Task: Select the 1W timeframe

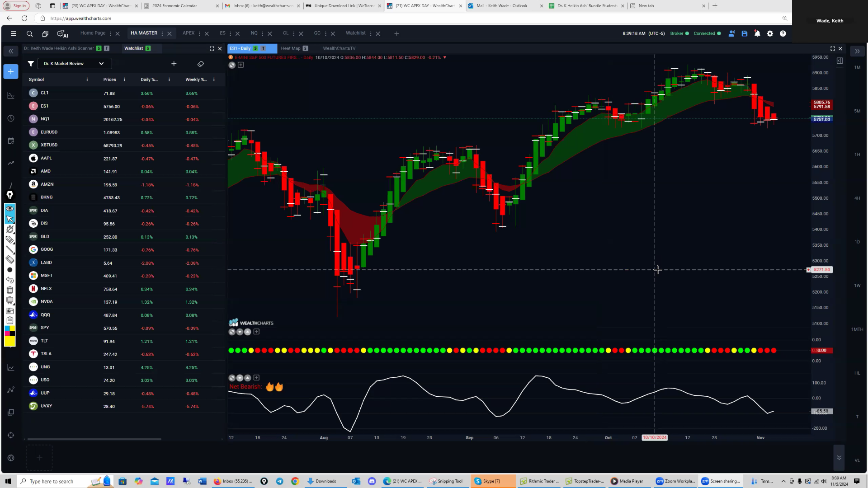Action: click(857, 286)
